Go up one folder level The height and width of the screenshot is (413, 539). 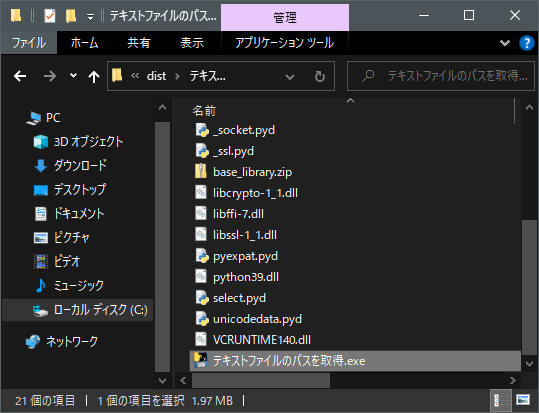(94, 76)
